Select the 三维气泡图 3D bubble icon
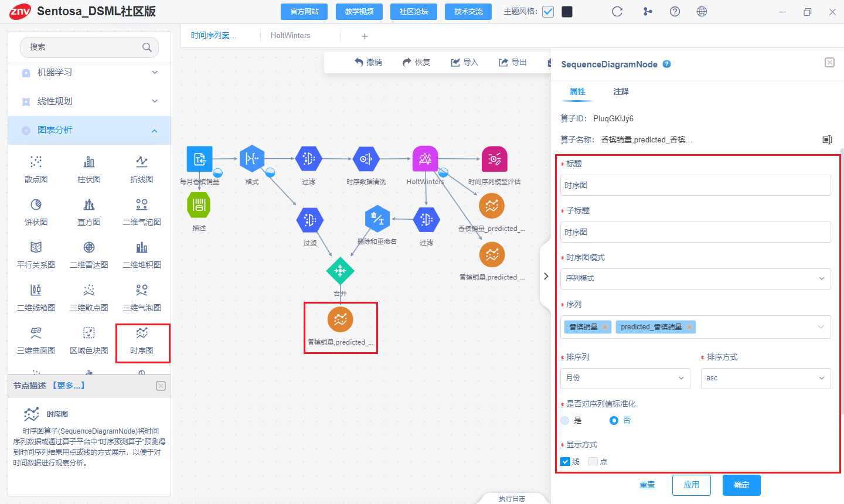 pos(142,290)
